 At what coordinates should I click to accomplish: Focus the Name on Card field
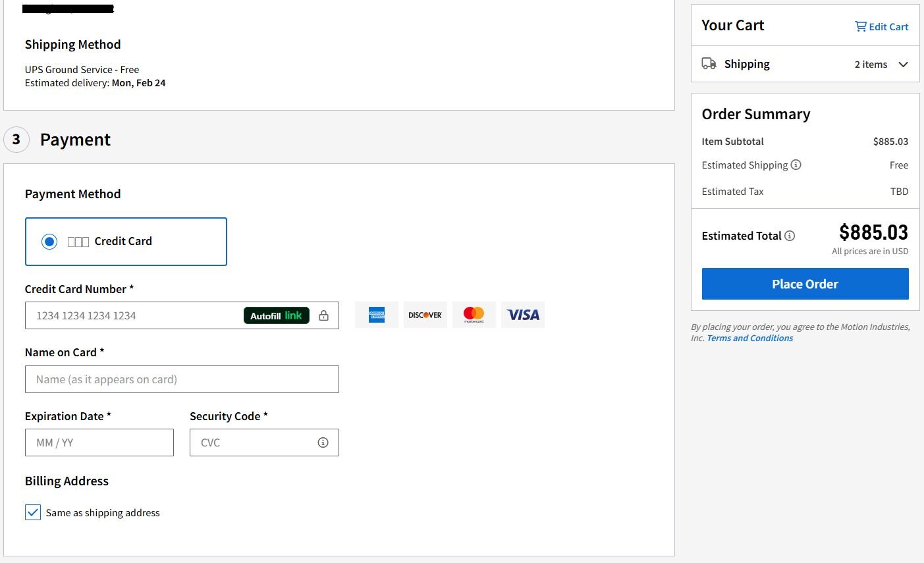(x=182, y=379)
